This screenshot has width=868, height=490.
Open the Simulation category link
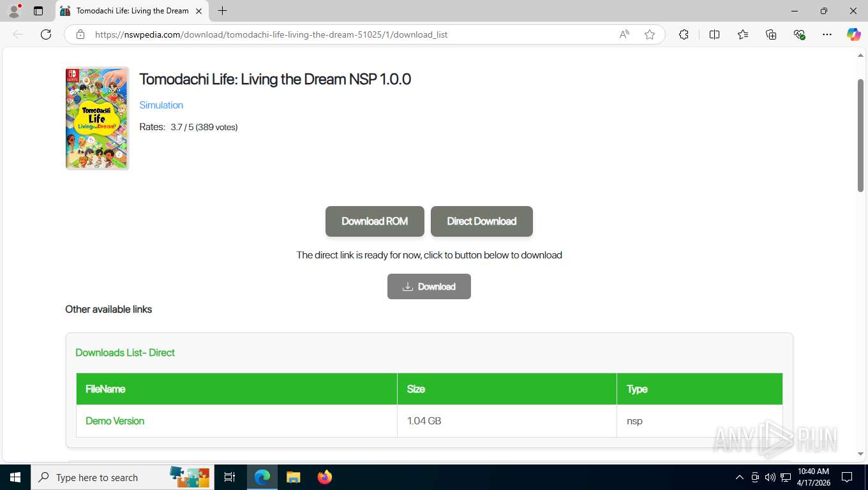[161, 105]
